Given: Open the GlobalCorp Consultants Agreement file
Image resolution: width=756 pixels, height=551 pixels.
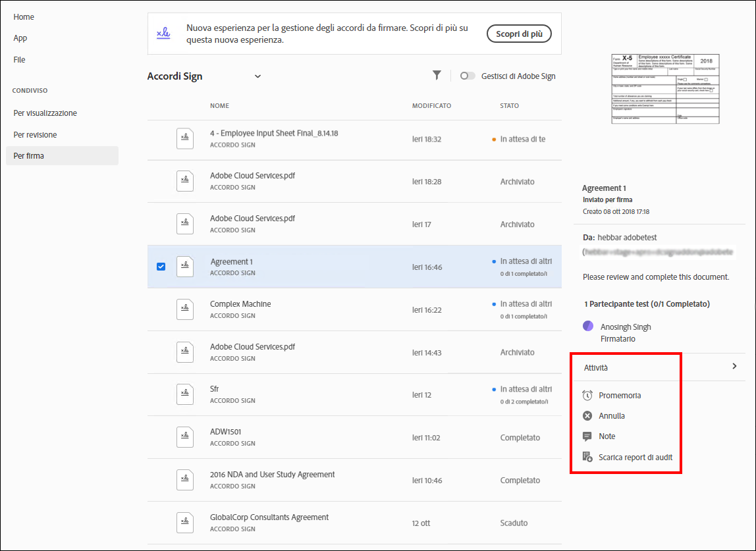Looking at the screenshot, I should (269, 517).
